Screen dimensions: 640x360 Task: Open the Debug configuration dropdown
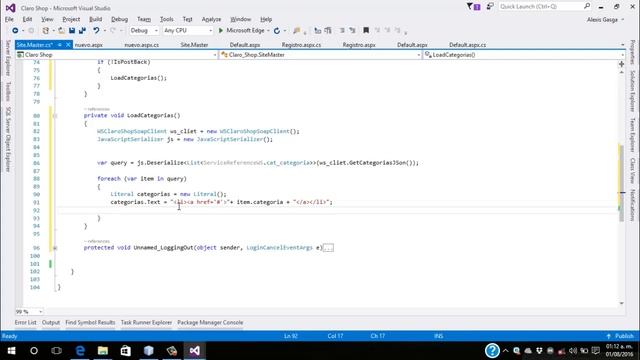click(x=144, y=31)
